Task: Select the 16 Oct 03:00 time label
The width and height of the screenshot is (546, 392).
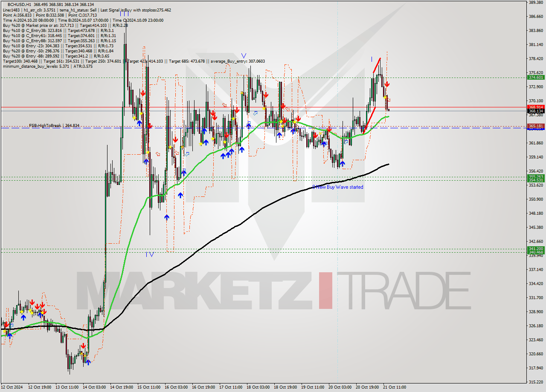Action: point(176,387)
